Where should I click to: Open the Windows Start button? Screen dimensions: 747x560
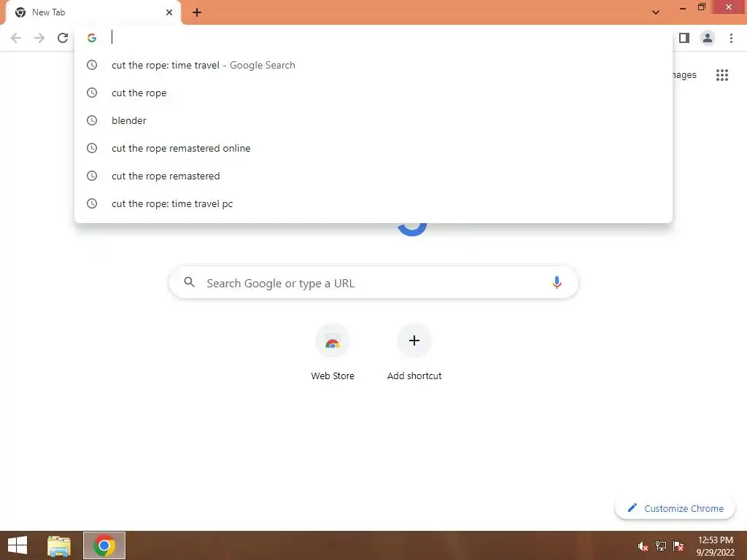(x=18, y=545)
